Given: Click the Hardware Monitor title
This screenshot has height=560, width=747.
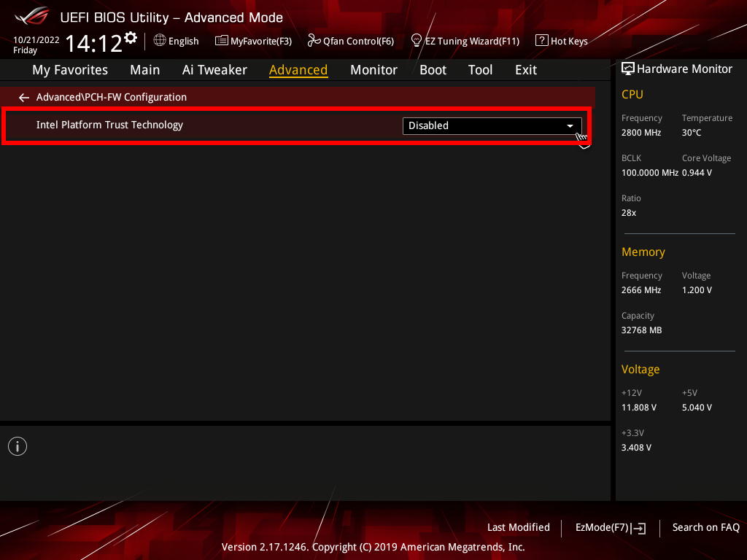Looking at the screenshot, I should [x=684, y=69].
